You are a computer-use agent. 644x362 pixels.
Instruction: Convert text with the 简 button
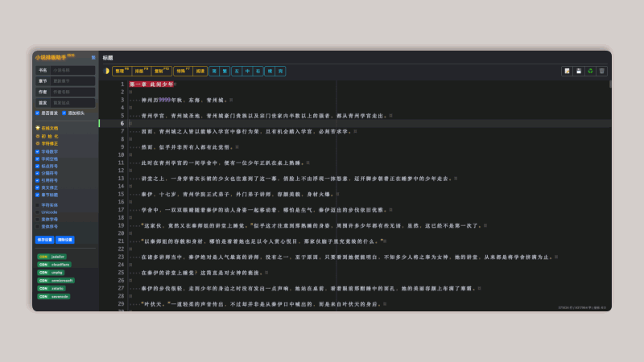point(214,71)
